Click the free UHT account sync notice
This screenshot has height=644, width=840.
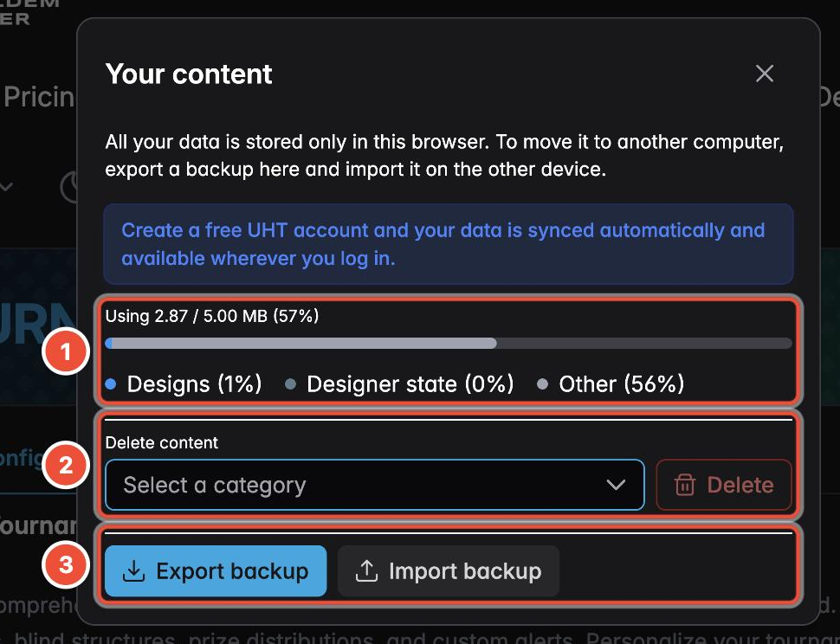449,244
